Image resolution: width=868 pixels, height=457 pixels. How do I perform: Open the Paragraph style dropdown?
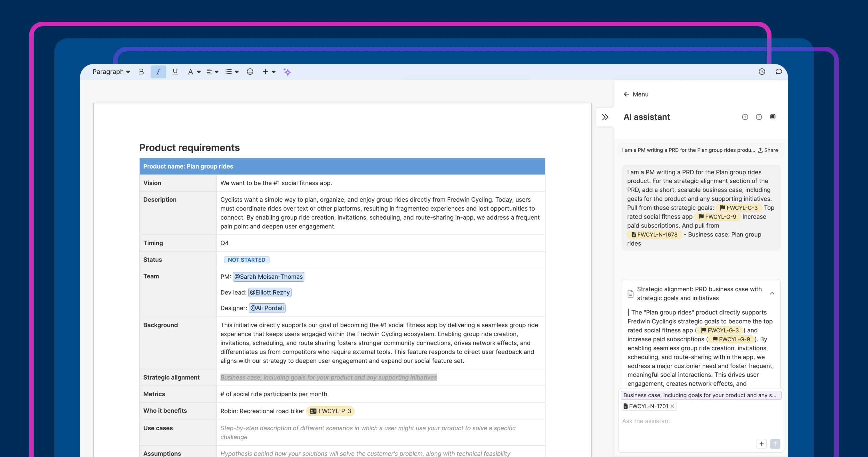click(x=111, y=71)
